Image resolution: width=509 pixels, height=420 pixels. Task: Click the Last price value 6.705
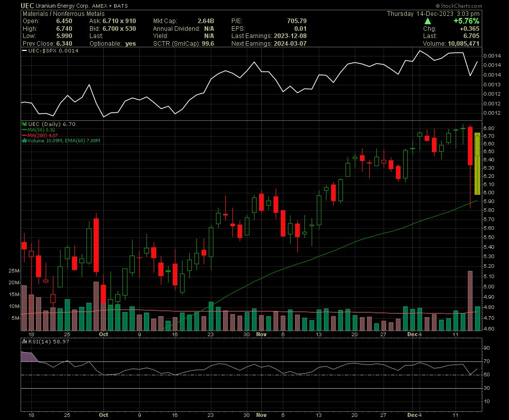471,36
